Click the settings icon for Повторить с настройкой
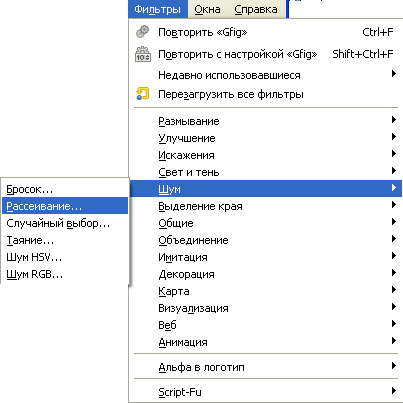 click(x=143, y=54)
